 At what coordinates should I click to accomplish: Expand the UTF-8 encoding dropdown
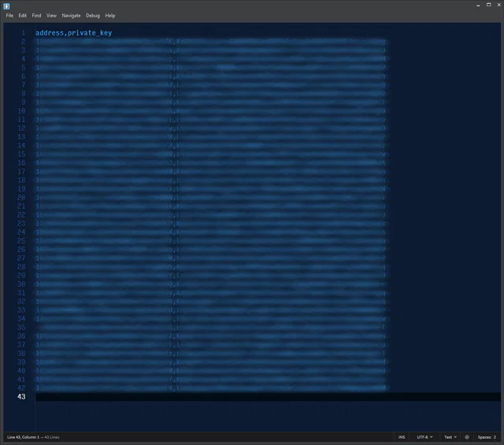pyautogui.click(x=425, y=437)
